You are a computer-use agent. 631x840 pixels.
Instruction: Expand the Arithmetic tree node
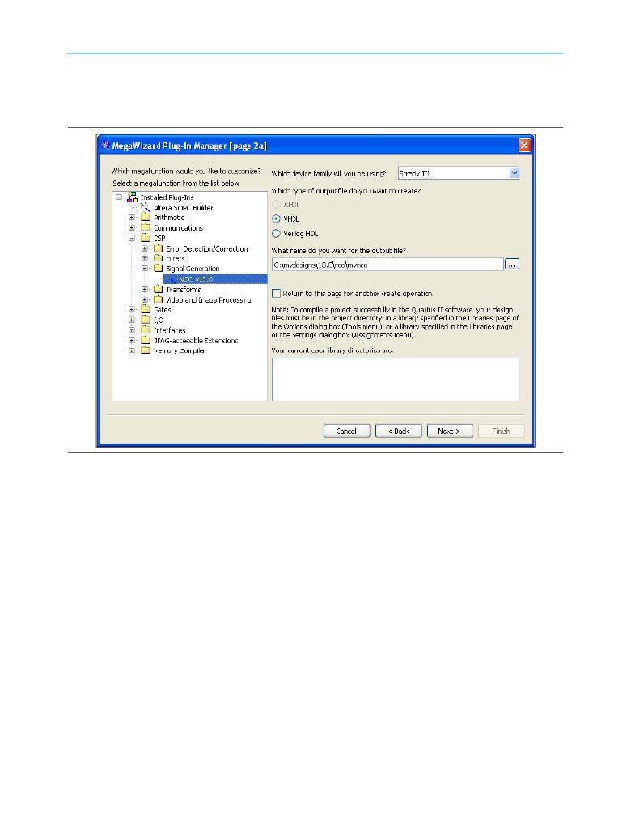click(132, 217)
